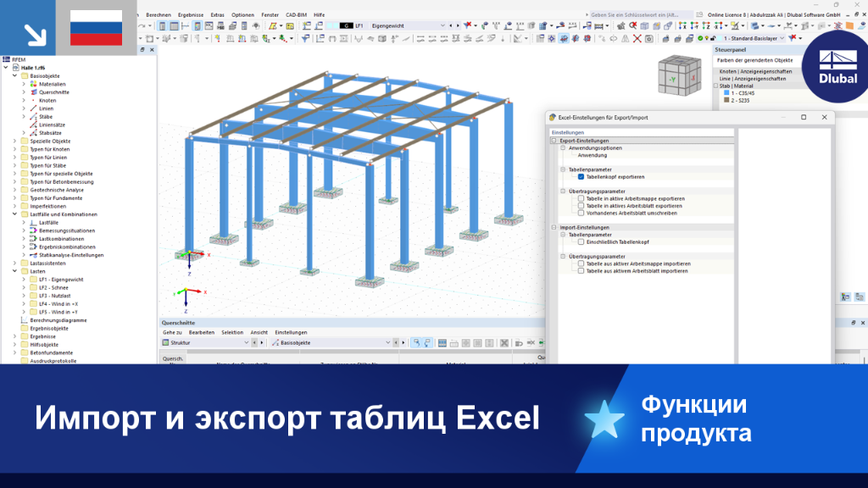The width and height of the screenshot is (868, 488).
Task: Open the Struktur dropdown in table panel
Action: pos(247,343)
